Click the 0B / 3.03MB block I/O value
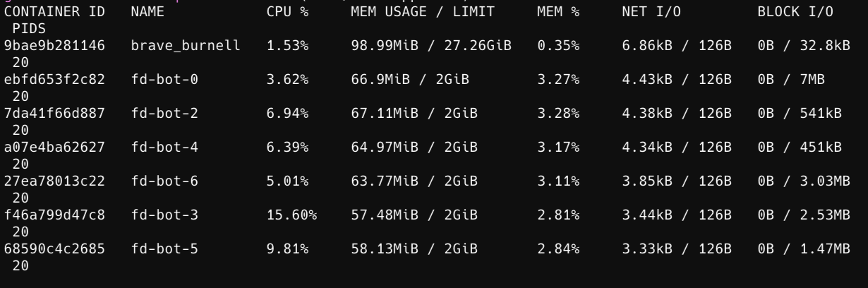This screenshot has width=868, height=288. pyautogui.click(x=804, y=181)
